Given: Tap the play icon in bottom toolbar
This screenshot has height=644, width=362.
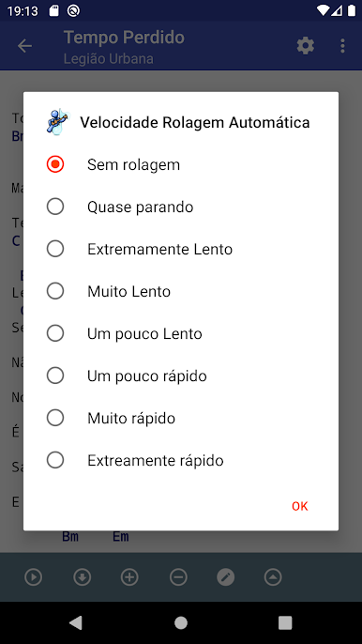Looking at the screenshot, I should tap(33, 577).
